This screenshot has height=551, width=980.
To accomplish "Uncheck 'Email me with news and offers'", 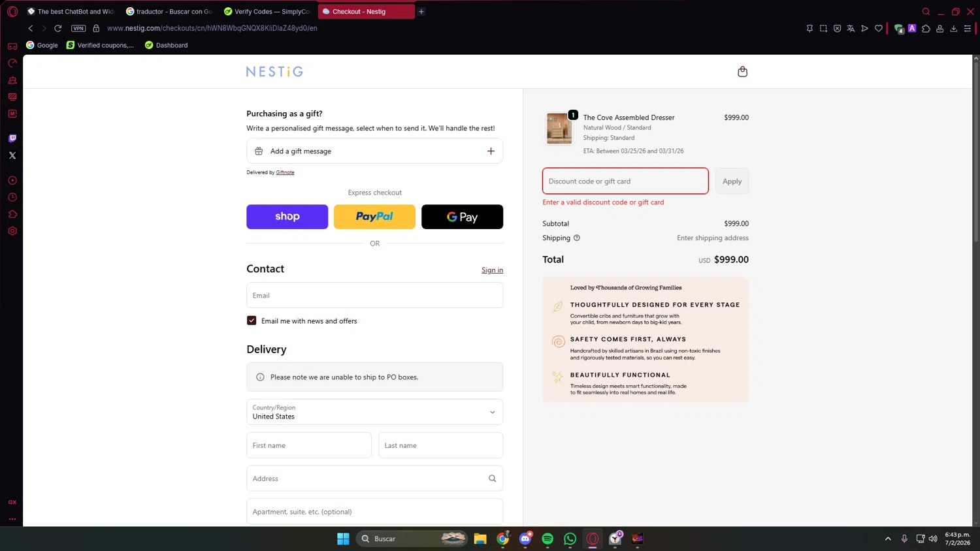I will (252, 321).
